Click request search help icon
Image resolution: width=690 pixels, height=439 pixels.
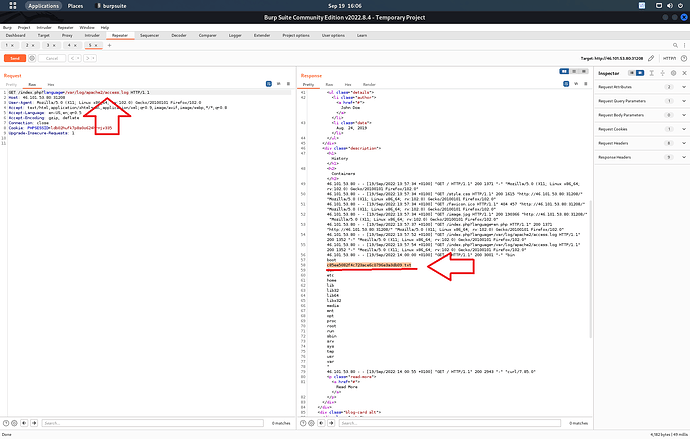(6, 423)
